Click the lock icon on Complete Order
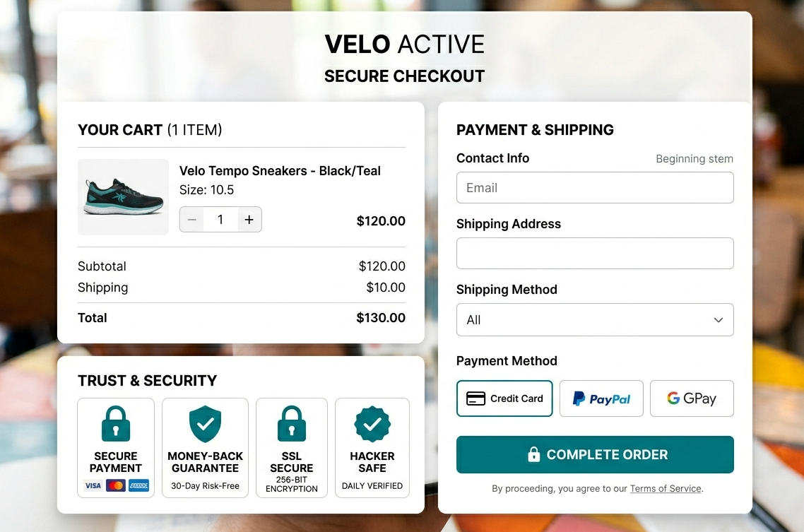Viewport: 804px width, 532px height. click(534, 454)
